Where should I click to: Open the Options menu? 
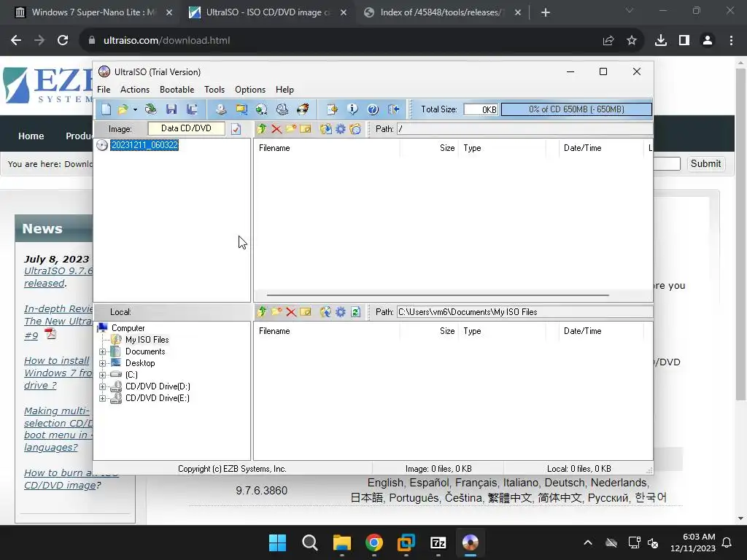(250, 90)
